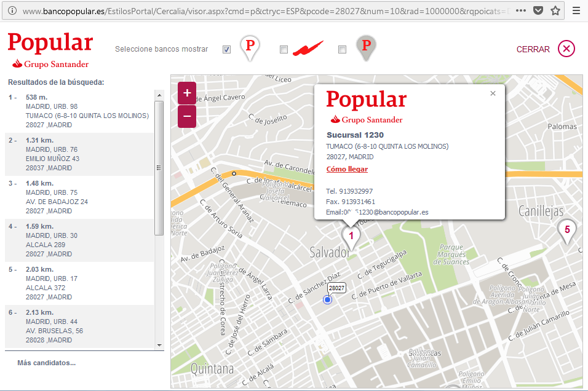
Task: Open page actions three-dots menu
Action: coord(520,11)
